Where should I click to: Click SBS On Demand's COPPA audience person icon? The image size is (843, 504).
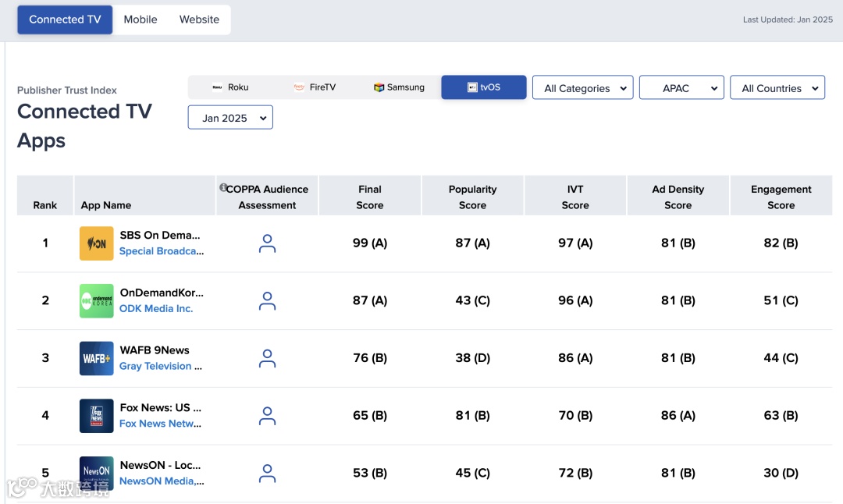tap(267, 243)
